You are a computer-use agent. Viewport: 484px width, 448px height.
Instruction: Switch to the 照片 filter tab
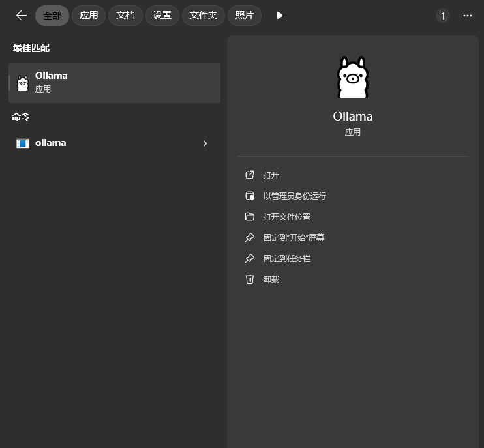tap(245, 16)
